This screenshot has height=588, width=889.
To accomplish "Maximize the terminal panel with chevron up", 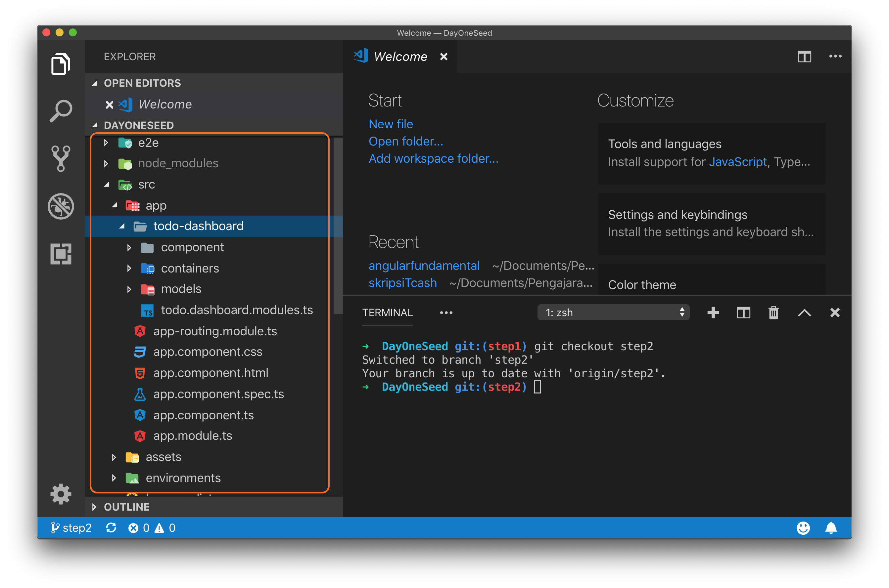I will pos(804,313).
